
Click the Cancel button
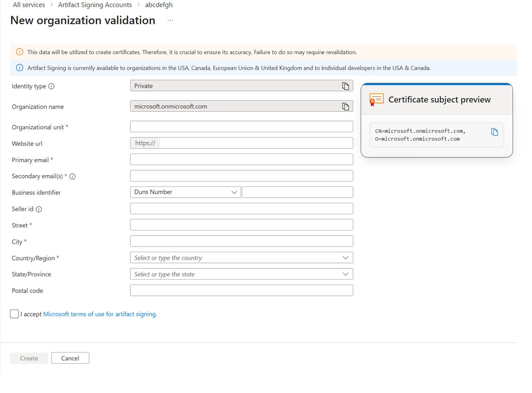click(70, 358)
